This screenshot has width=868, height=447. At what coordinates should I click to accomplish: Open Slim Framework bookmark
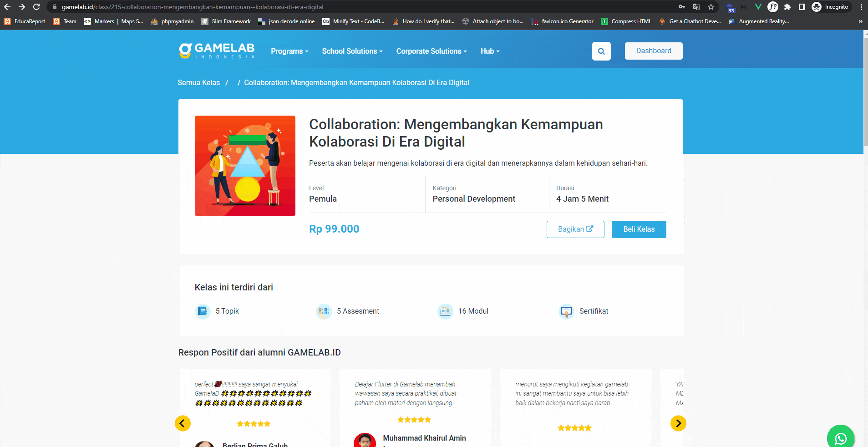226,21
